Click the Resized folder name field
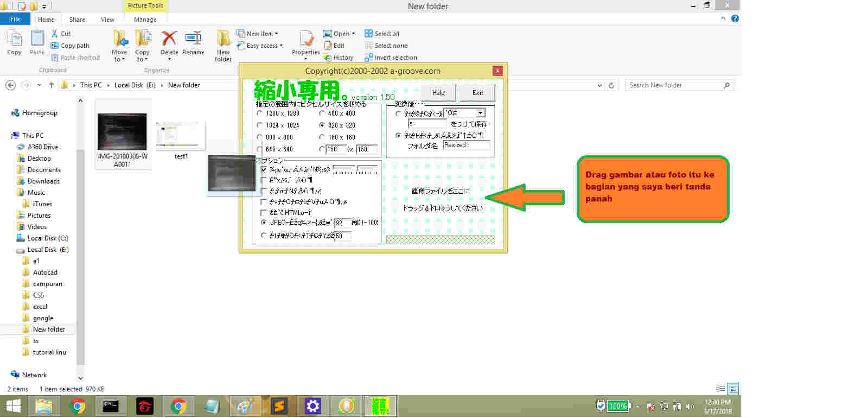This screenshot has width=868, height=418. [x=467, y=145]
